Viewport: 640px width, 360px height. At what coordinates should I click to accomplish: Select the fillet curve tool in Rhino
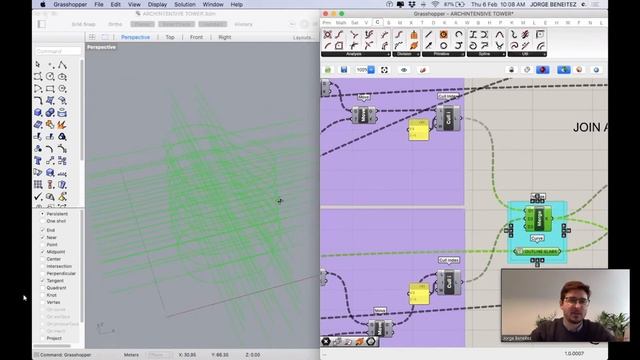[38, 100]
